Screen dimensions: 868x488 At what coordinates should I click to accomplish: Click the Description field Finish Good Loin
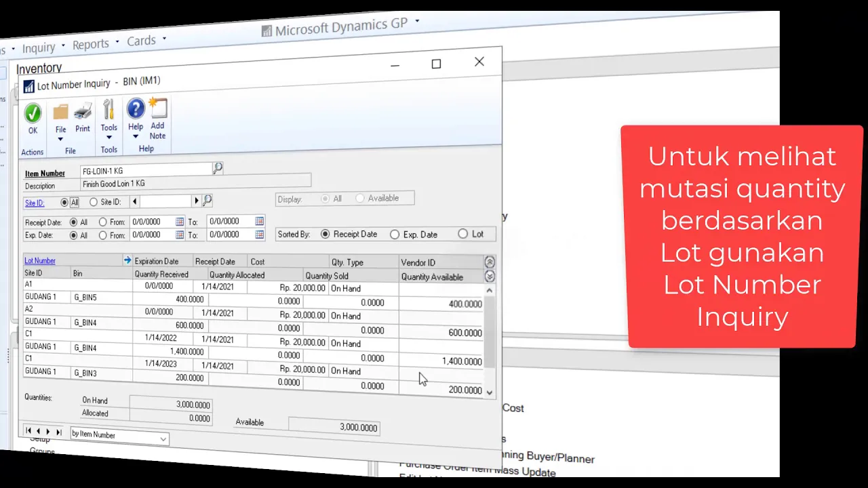195,182
